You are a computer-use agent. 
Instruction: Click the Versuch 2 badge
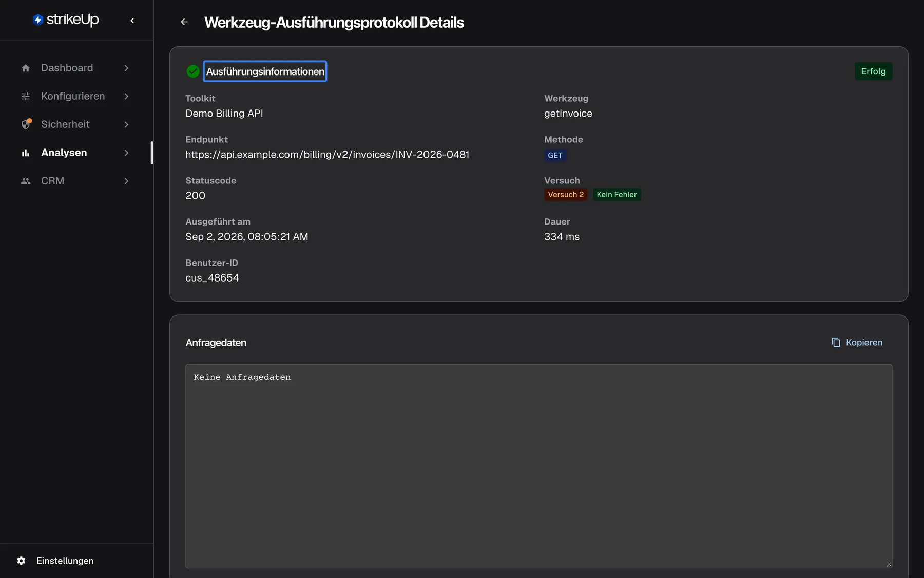click(566, 195)
